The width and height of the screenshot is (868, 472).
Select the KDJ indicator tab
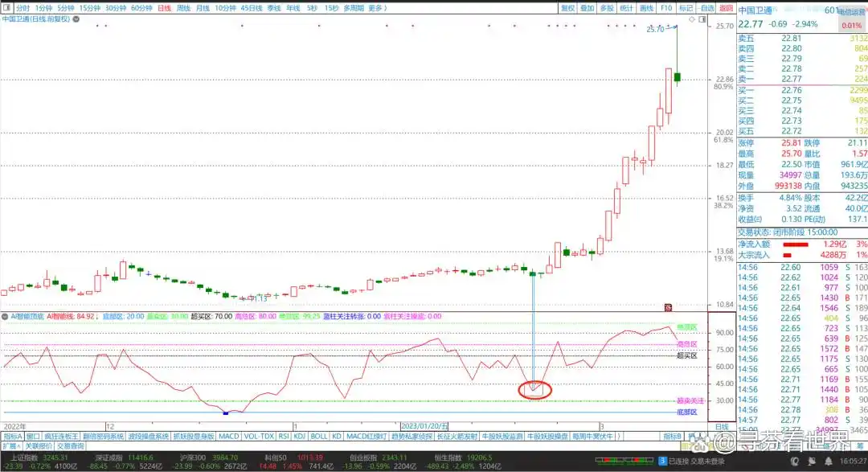point(299,436)
